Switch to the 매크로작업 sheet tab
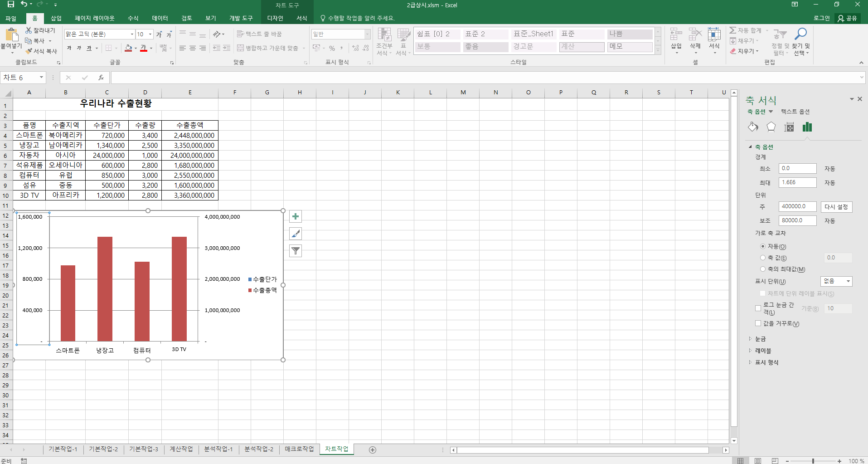868x464 pixels. tap(299, 449)
